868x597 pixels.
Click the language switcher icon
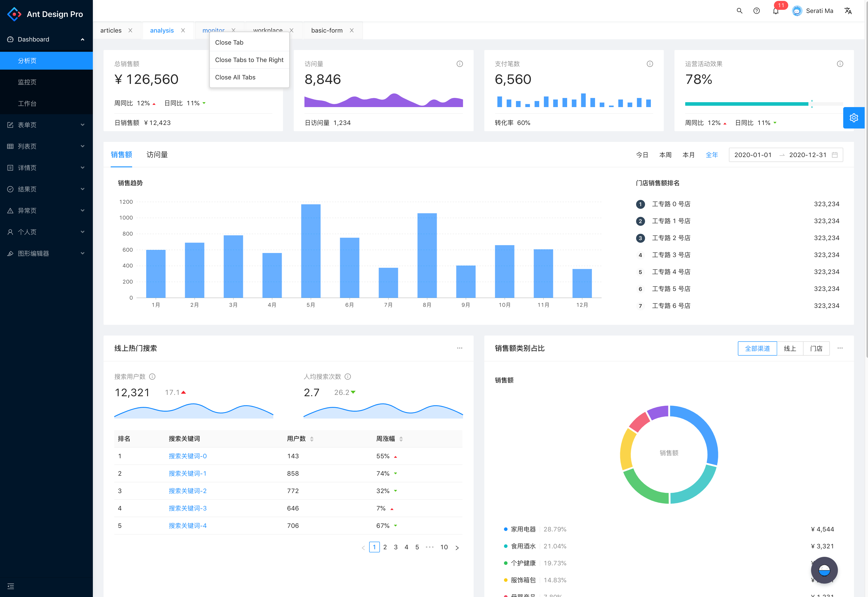pyautogui.click(x=848, y=11)
